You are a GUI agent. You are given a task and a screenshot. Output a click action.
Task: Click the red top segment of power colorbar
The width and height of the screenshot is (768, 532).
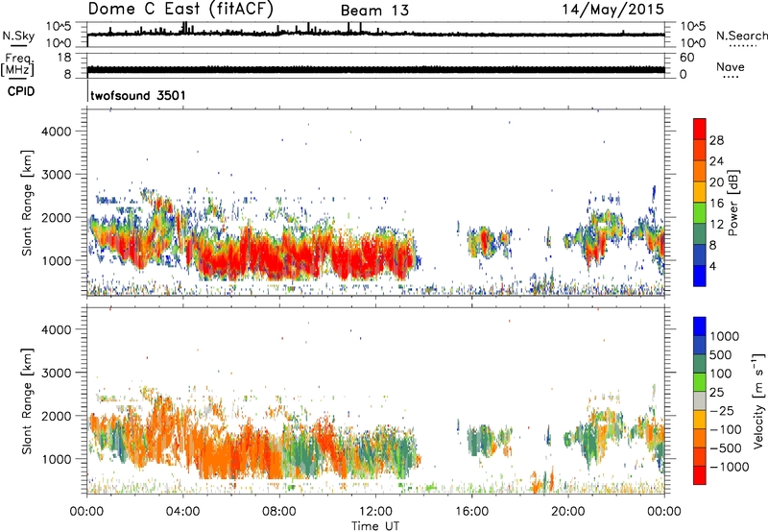(700, 129)
